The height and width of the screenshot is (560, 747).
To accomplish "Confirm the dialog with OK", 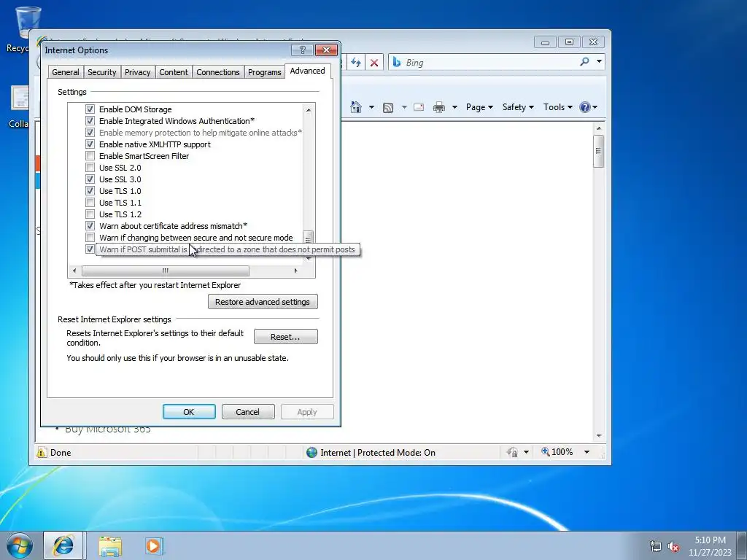I will click(x=189, y=412).
